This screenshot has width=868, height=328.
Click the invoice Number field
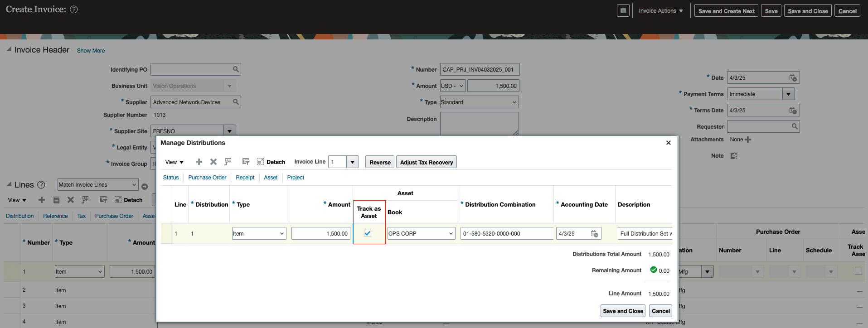(x=480, y=69)
